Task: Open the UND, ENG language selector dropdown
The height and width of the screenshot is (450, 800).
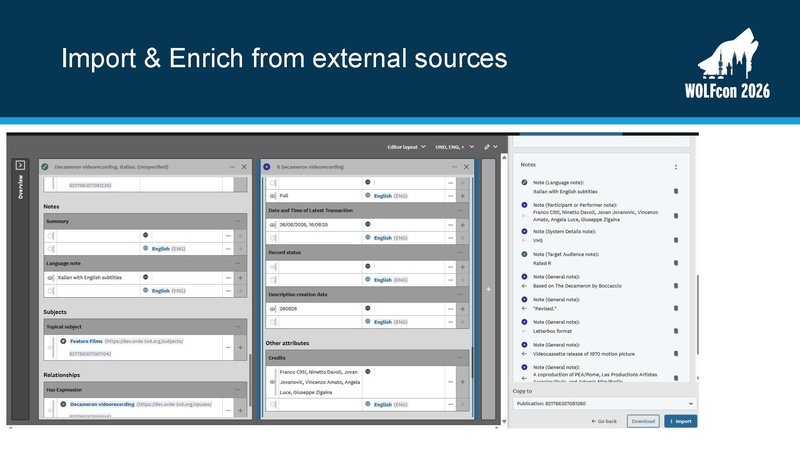Action: [455, 147]
